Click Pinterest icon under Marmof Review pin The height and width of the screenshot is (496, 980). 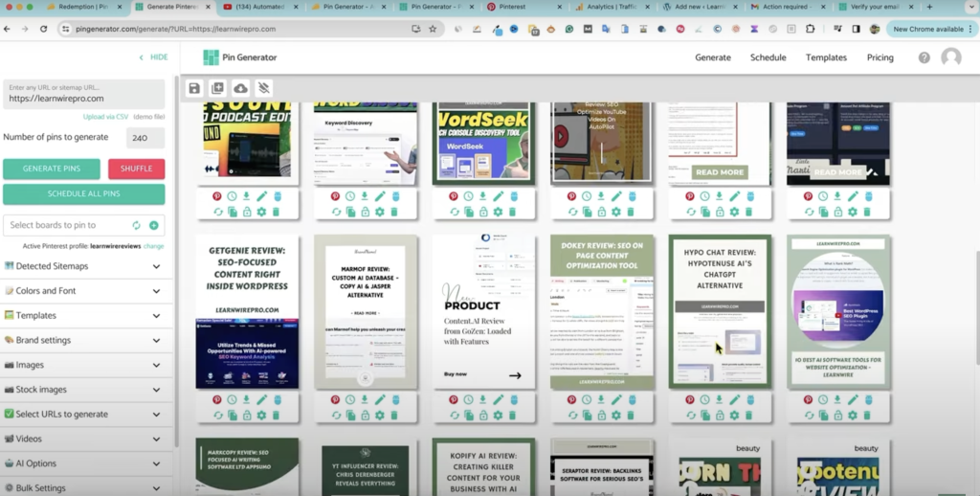[x=335, y=399]
